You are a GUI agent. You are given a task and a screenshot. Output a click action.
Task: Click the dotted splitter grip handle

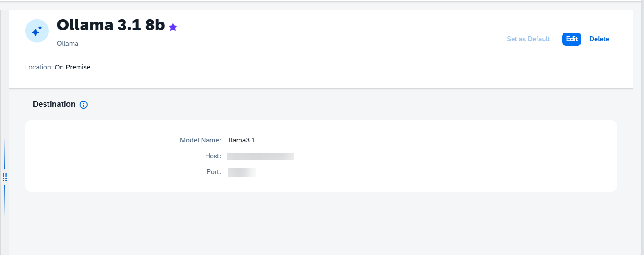point(5,177)
